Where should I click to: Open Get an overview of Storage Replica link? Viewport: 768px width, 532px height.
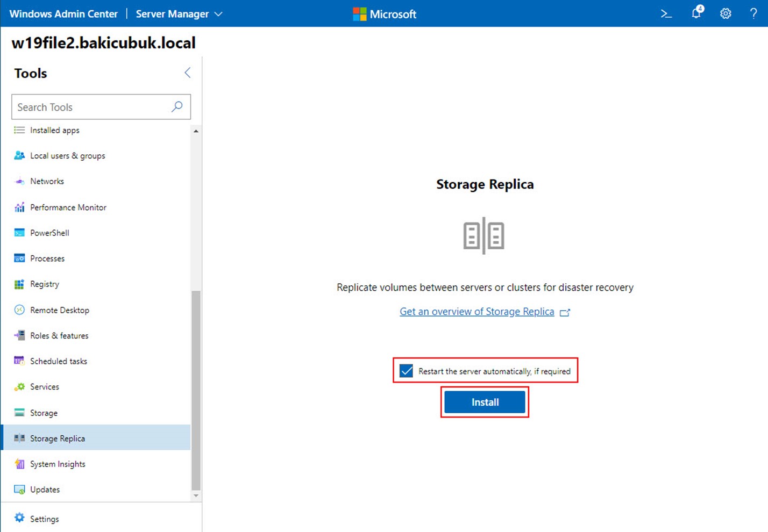[x=477, y=312]
